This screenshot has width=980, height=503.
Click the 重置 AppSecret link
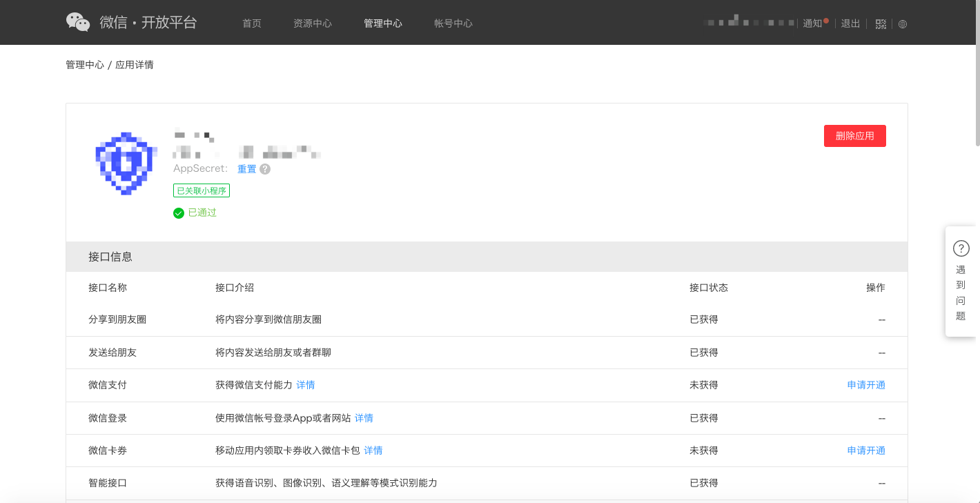tap(246, 169)
